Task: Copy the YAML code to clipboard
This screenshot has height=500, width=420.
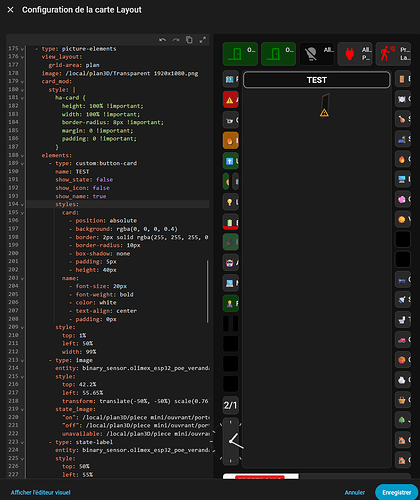Action: pos(189,40)
